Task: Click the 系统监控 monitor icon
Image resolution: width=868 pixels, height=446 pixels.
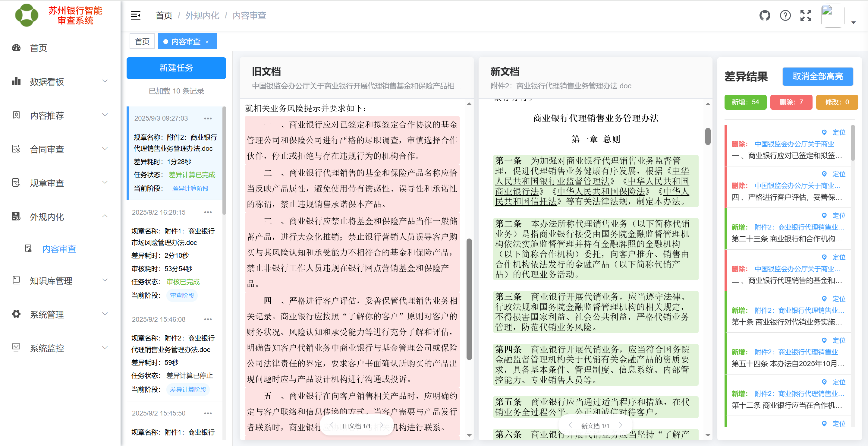Action: pos(16,348)
